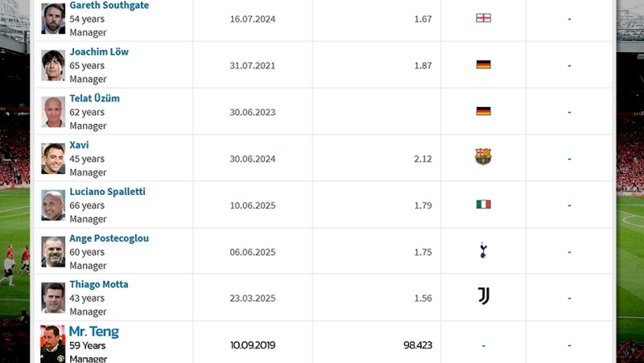The image size is (644, 363).
Task: Go to Ange Postecoglou's profile
Action: pos(109,238)
